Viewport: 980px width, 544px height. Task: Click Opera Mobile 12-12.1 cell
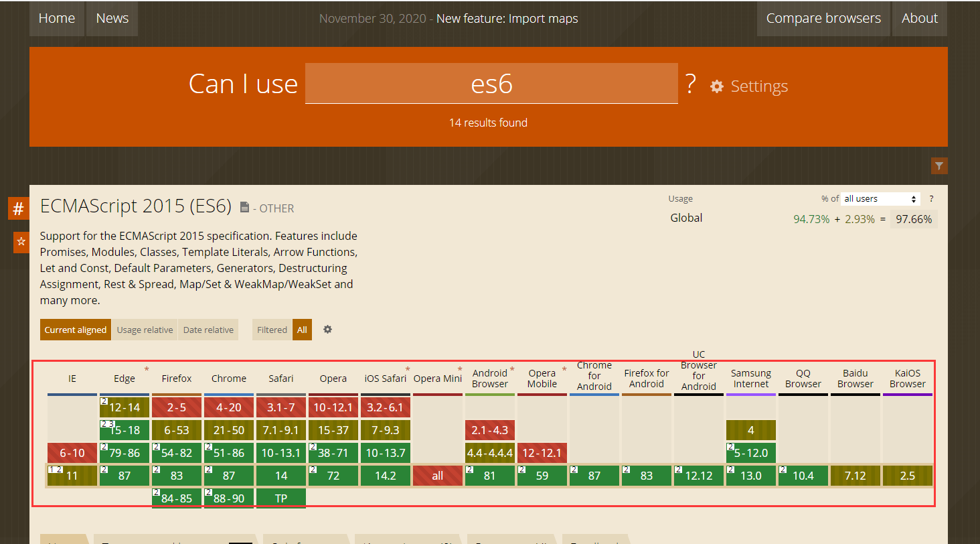542,453
